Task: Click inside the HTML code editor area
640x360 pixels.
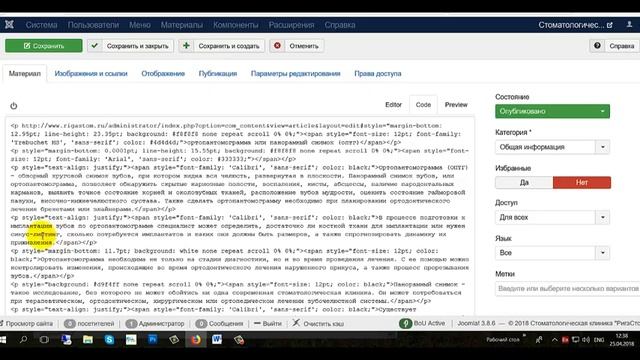Action: [240, 216]
